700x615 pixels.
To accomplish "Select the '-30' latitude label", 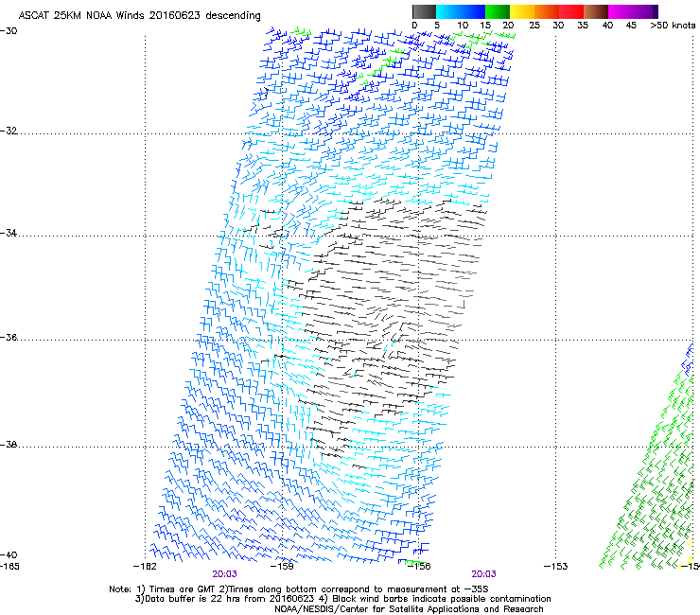I will (x=9, y=31).
